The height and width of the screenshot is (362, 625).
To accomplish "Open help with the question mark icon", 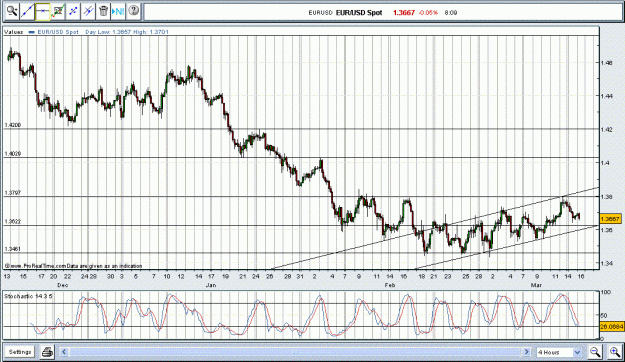I will pyautogui.click(x=134, y=11).
